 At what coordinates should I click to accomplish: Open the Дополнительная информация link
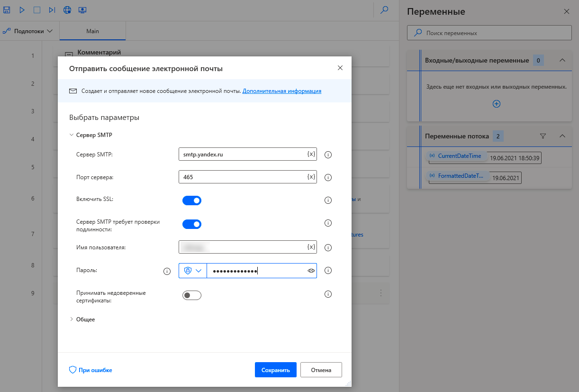pos(282,91)
